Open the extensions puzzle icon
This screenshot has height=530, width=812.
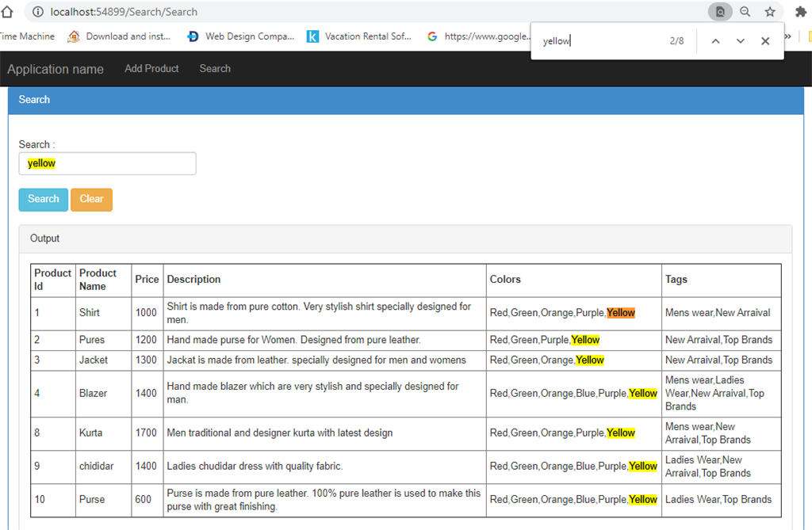click(x=801, y=11)
